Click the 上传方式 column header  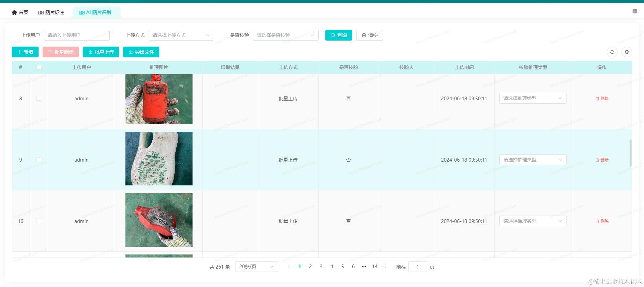click(x=288, y=67)
